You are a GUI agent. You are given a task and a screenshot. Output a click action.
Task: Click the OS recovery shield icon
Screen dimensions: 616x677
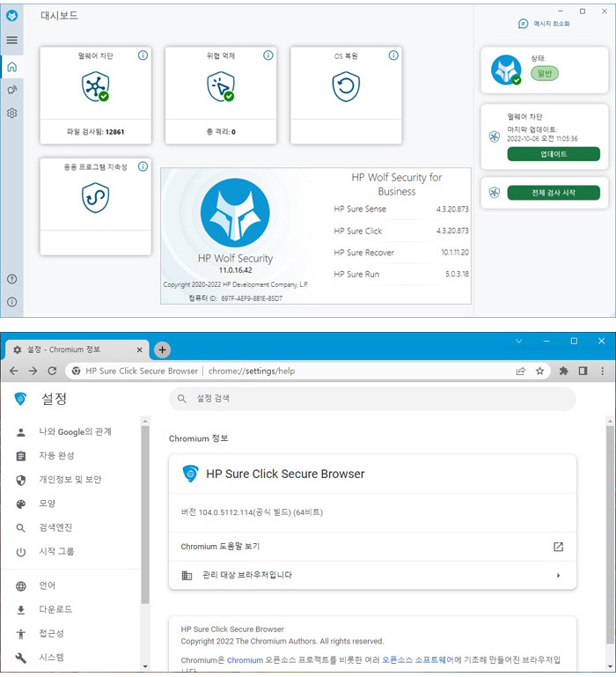coord(346,87)
